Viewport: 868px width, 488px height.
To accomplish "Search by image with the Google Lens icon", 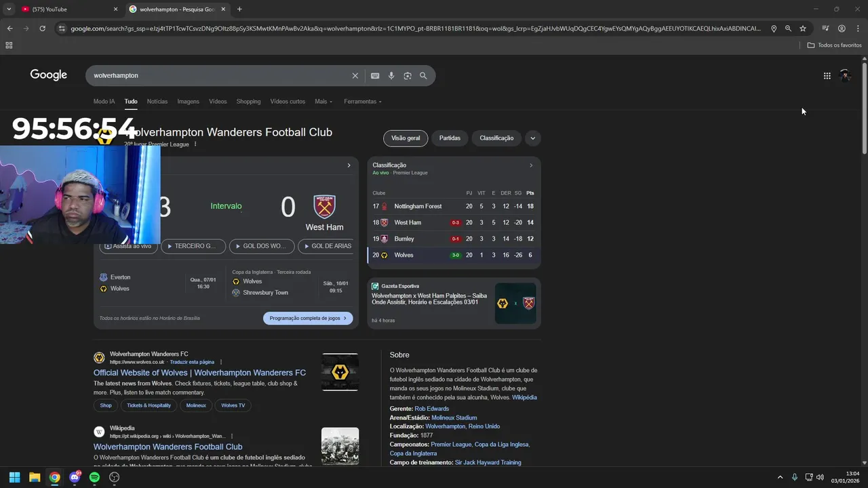I will [x=408, y=76].
